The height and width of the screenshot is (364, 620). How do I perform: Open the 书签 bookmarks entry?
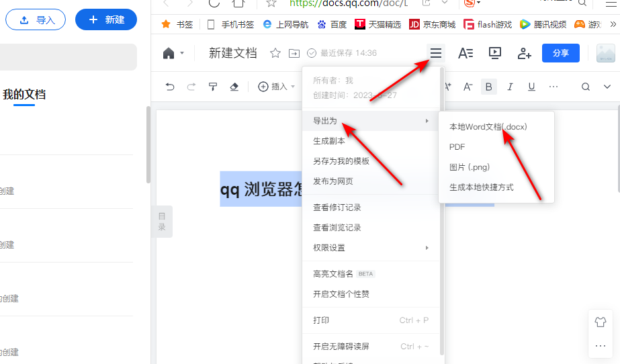coord(177,24)
